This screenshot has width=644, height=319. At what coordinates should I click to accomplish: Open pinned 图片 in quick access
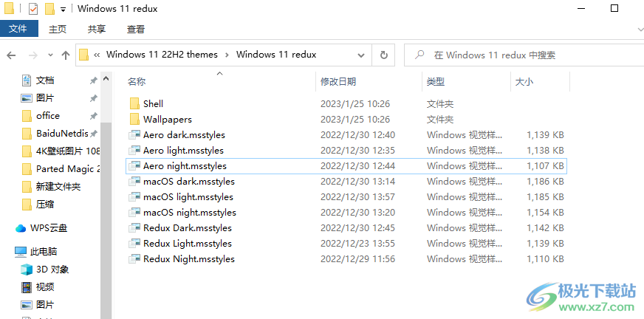[38, 98]
